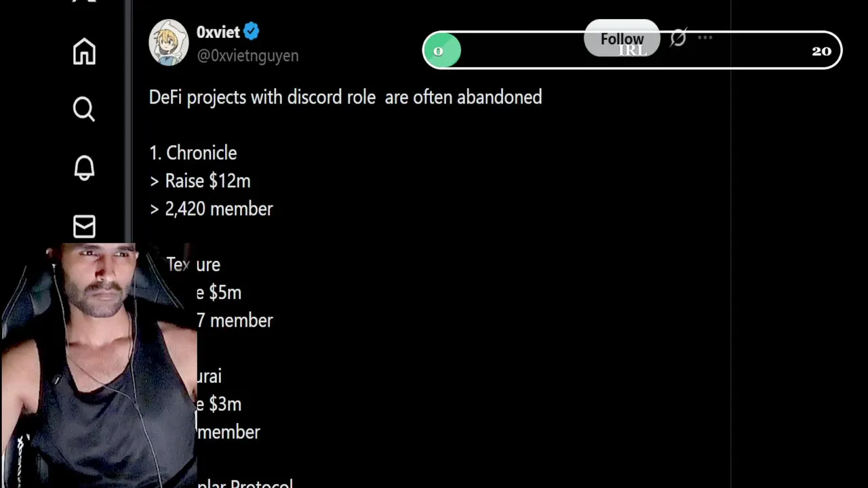Click the goal number 20 on progress bar
868x488 pixels.
click(821, 51)
